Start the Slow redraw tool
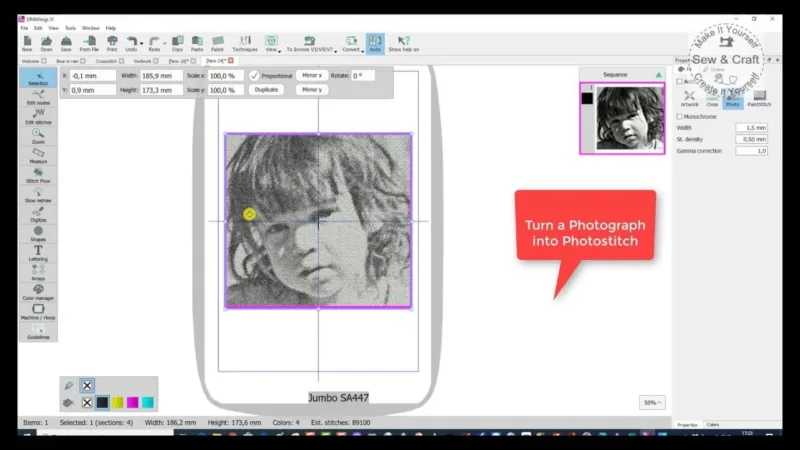800x450 pixels. [38, 195]
